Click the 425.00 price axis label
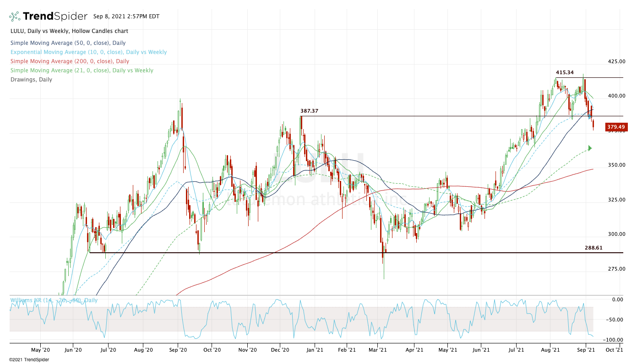The width and height of the screenshot is (637, 364). coord(616,61)
